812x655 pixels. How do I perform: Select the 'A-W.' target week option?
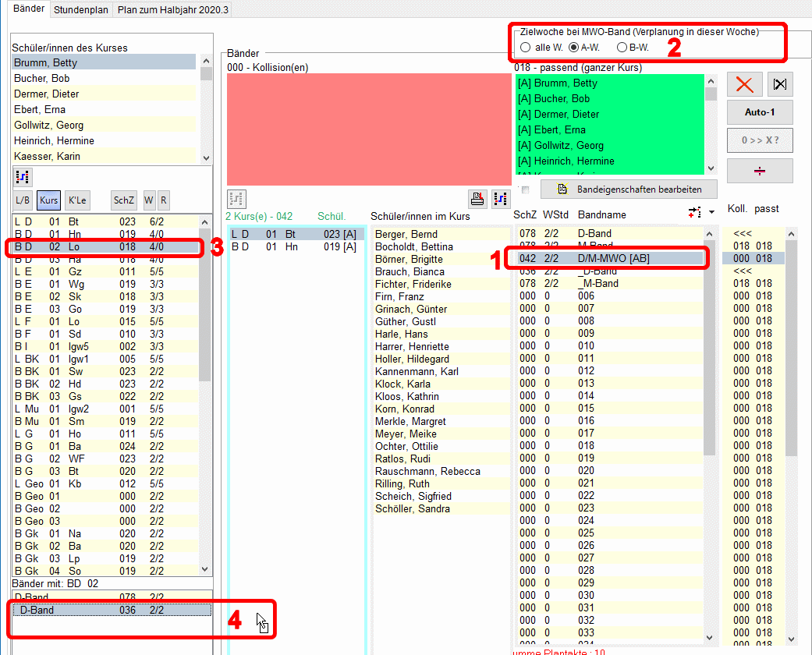click(573, 48)
